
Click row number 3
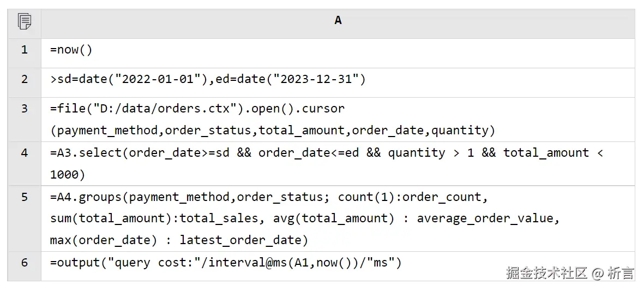[25, 109]
